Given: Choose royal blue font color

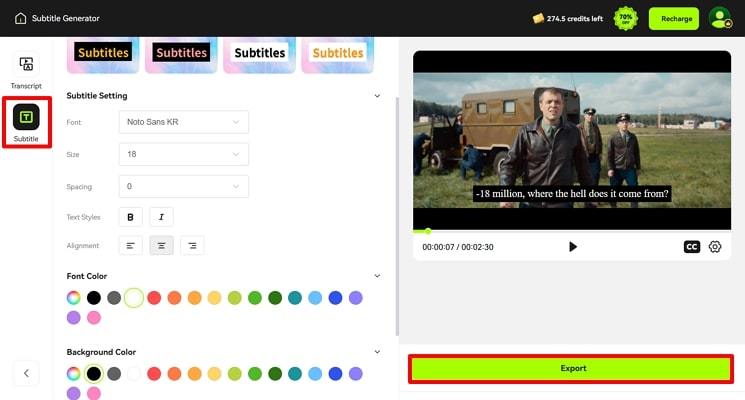Looking at the screenshot, I should pos(335,298).
